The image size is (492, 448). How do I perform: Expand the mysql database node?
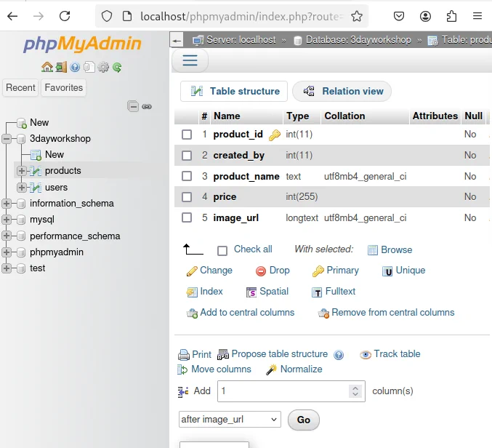(x=7, y=220)
